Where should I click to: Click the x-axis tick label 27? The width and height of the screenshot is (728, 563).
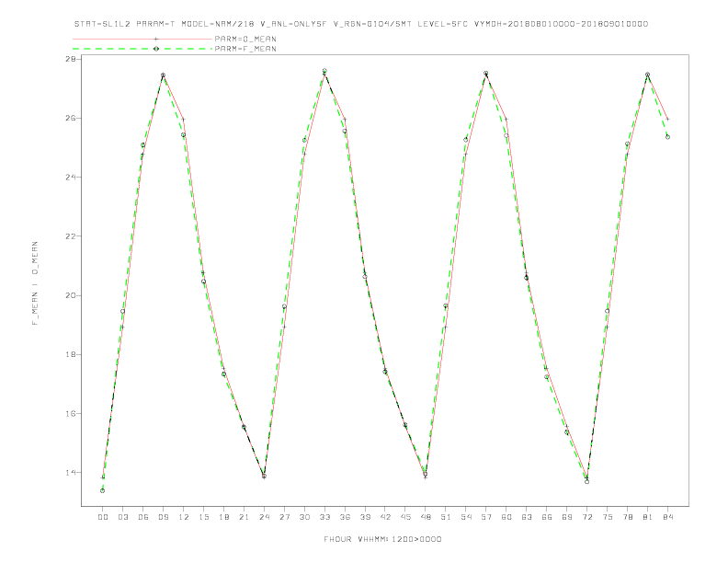pos(284,517)
